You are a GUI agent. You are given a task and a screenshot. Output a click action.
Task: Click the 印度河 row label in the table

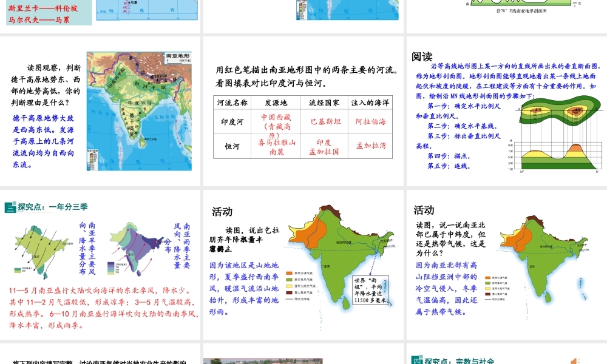point(232,122)
